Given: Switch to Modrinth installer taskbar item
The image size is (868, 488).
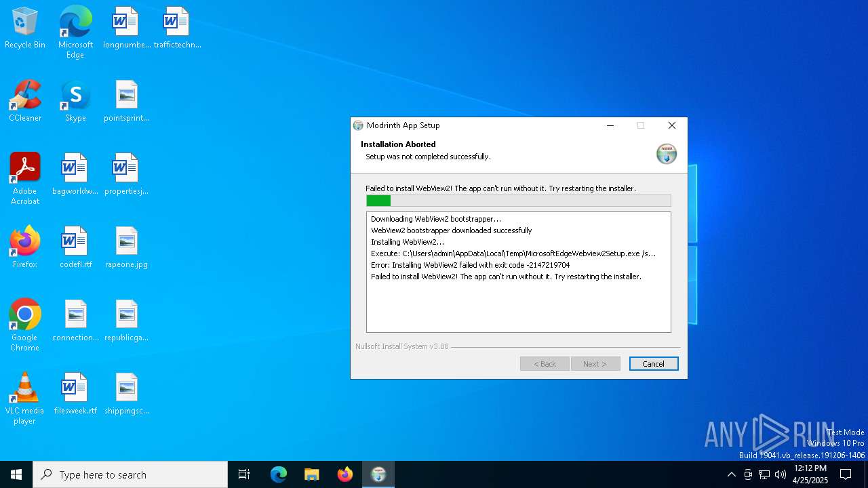Looking at the screenshot, I should click(x=378, y=474).
